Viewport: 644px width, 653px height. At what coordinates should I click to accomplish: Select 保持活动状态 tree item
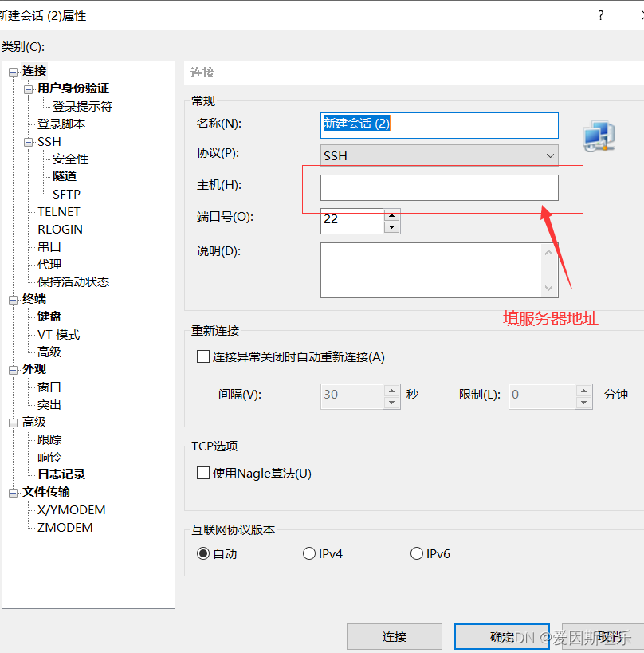(73, 282)
